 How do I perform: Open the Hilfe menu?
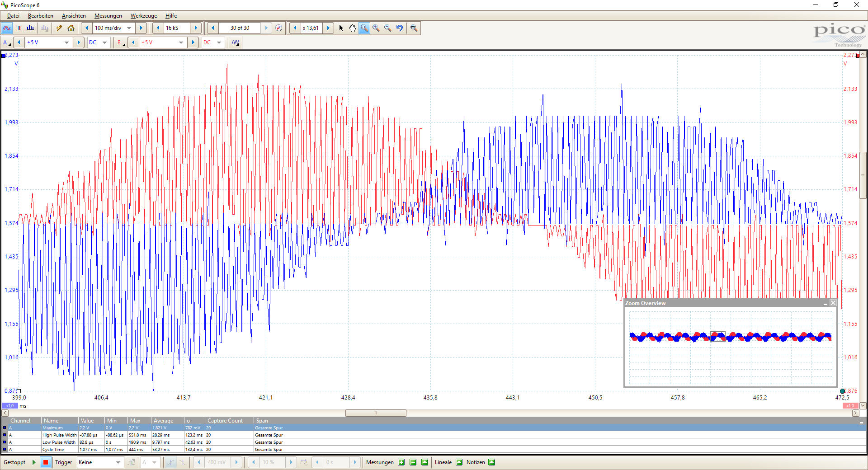[171, 16]
